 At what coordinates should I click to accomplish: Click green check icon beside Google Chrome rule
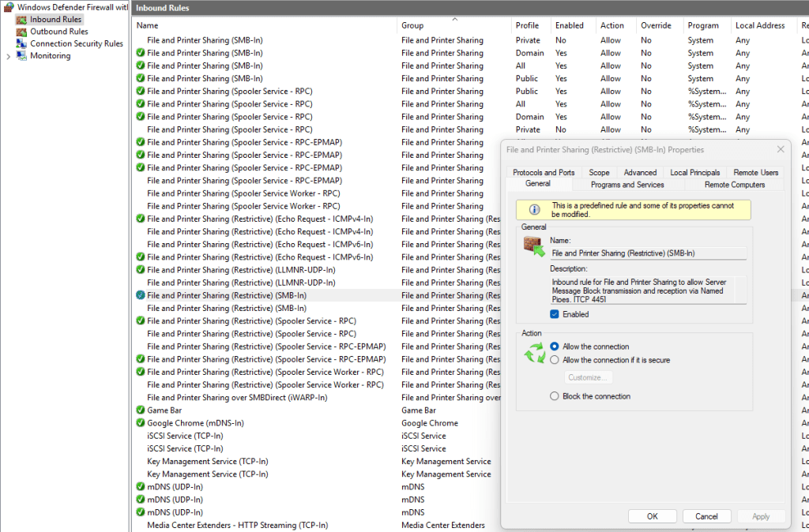coord(141,423)
